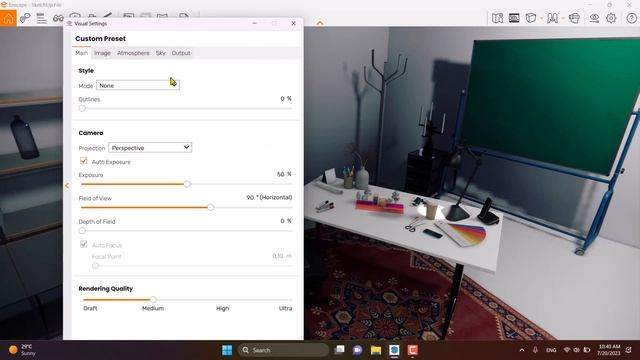Click the VR headset icon
The width and height of the screenshot is (640, 360).
(574, 18)
